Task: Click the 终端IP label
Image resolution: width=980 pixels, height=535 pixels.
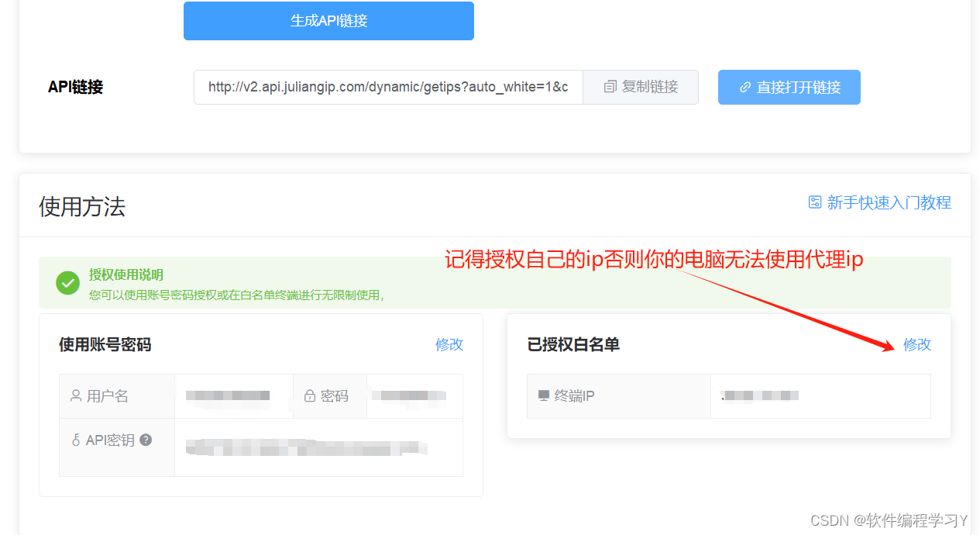Action: (x=575, y=395)
